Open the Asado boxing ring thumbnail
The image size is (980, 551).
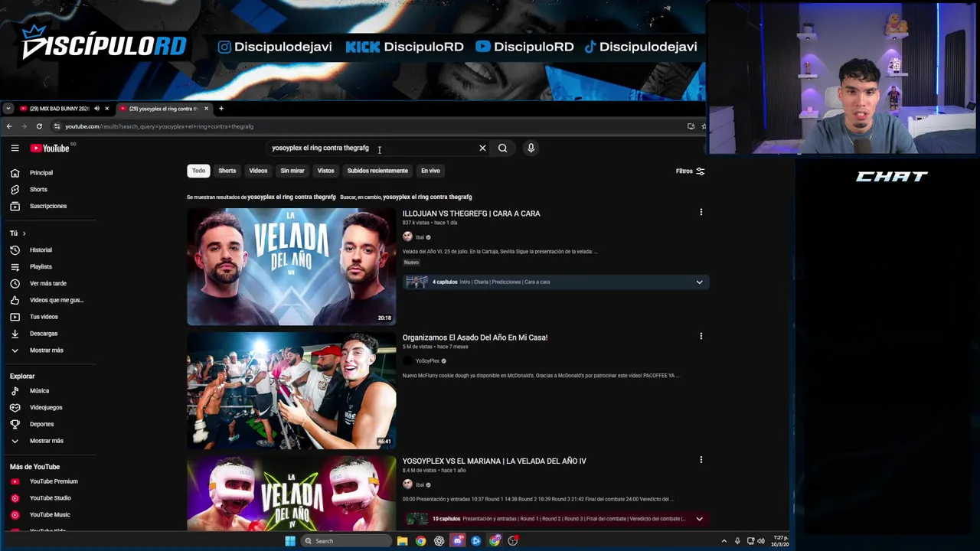point(291,390)
